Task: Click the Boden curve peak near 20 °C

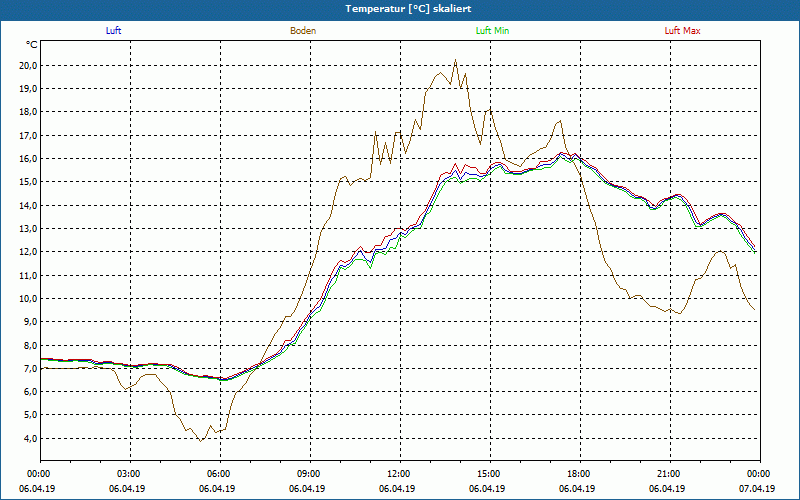Action: tap(456, 60)
